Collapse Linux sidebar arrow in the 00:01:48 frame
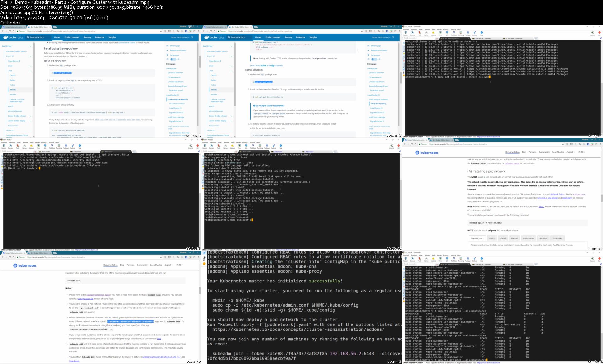Screen dimensions: 603x364 click(x=30, y=71)
